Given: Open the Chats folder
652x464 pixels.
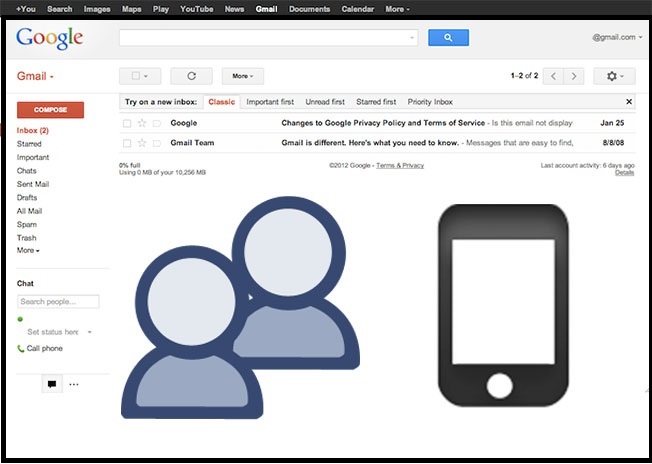Looking at the screenshot, I should [27, 170].
